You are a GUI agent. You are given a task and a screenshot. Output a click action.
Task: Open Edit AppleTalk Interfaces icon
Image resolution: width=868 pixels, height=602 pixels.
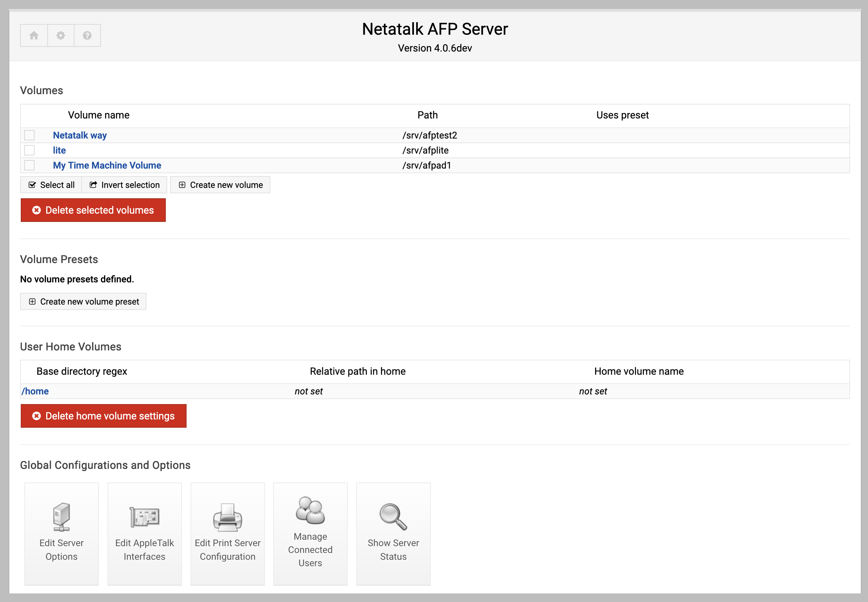click(x=145, y=534)
